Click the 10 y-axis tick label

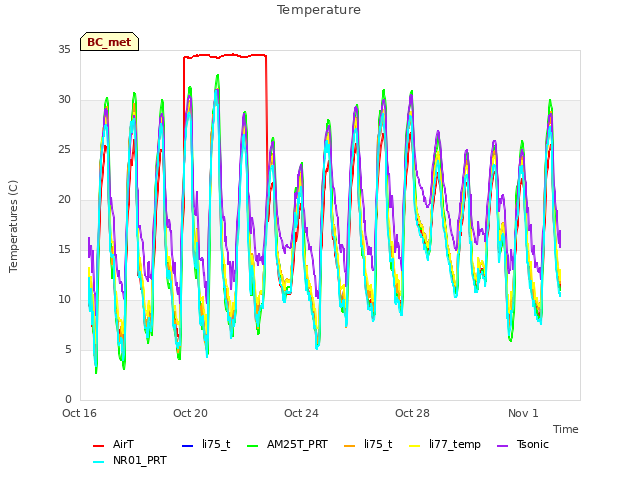pyautogui.click(x=64, y=300)
